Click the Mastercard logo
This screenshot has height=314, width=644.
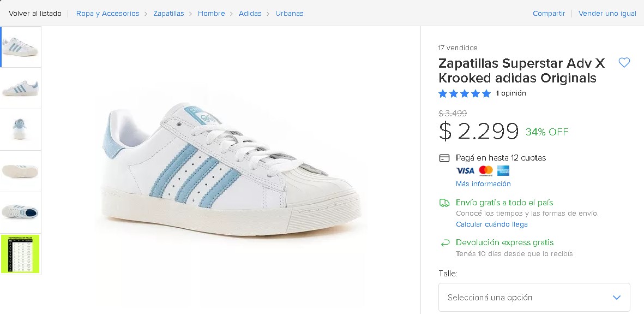pyautogui.click(x=486, y=171)
